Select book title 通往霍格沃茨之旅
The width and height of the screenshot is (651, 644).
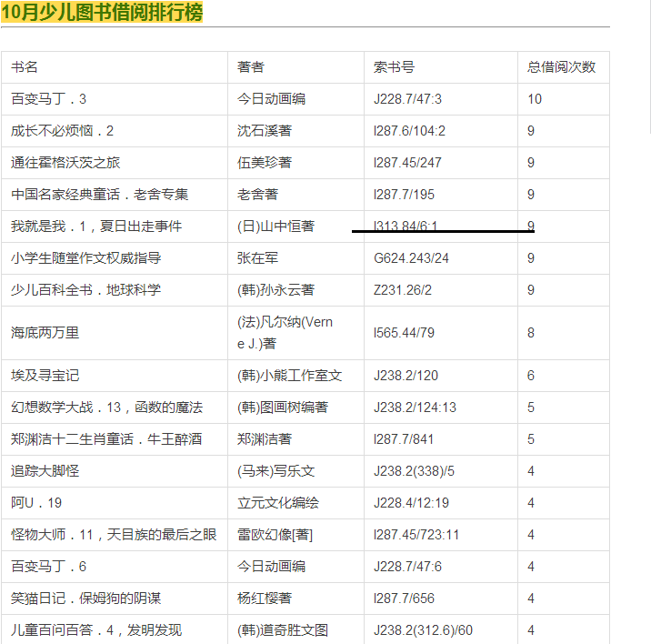tap(65, 163)
